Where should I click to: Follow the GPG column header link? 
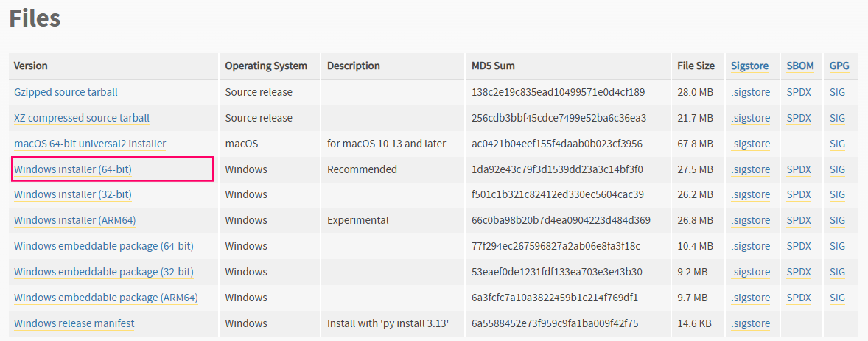[839, 66]
